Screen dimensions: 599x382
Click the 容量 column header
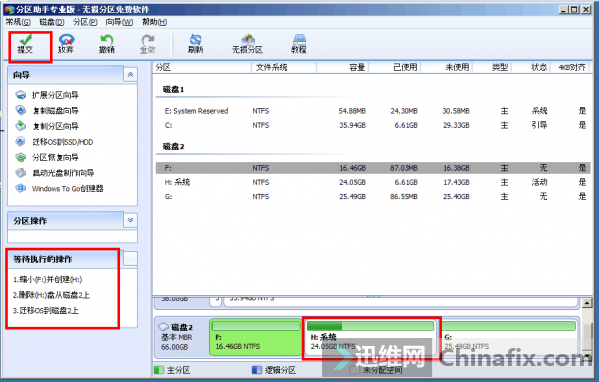[342, 67]
